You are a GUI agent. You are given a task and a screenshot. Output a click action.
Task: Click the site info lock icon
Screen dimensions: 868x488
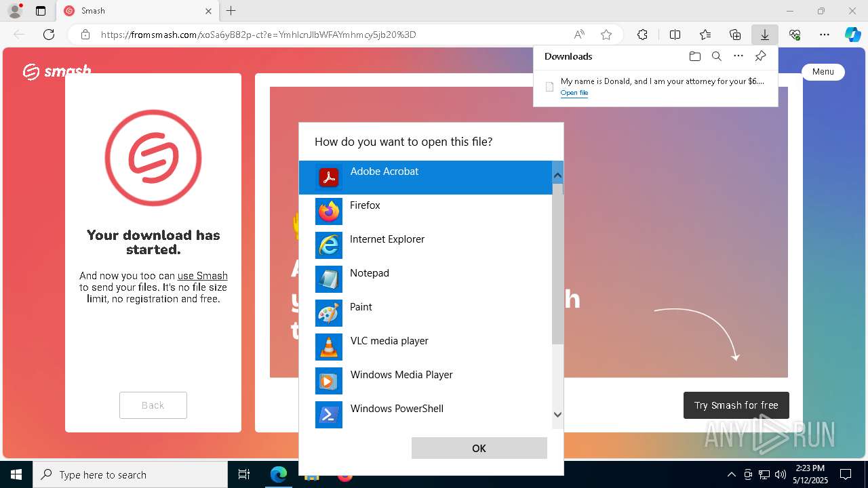pos(85,35)
